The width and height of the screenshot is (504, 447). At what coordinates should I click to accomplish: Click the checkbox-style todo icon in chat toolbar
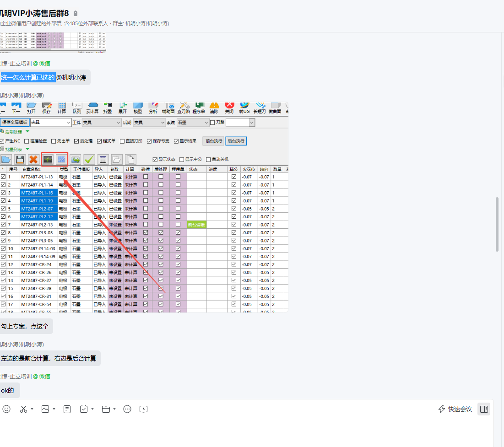coord(84,409)
